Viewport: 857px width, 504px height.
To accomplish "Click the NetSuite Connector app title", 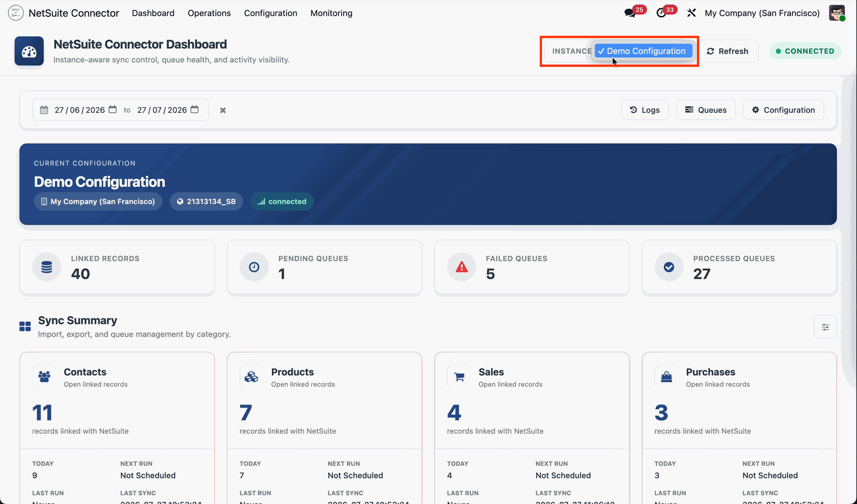I will point(74,13).
